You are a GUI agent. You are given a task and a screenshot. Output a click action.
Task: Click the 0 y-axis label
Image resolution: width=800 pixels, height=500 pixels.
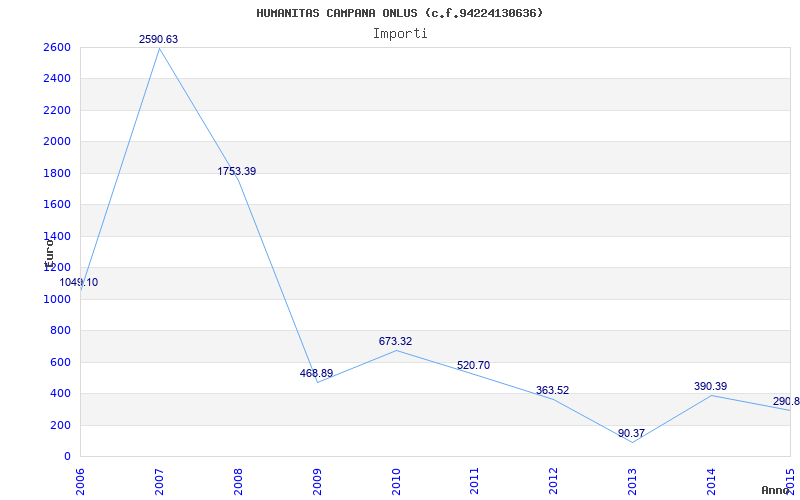click(x=66, y=457)
